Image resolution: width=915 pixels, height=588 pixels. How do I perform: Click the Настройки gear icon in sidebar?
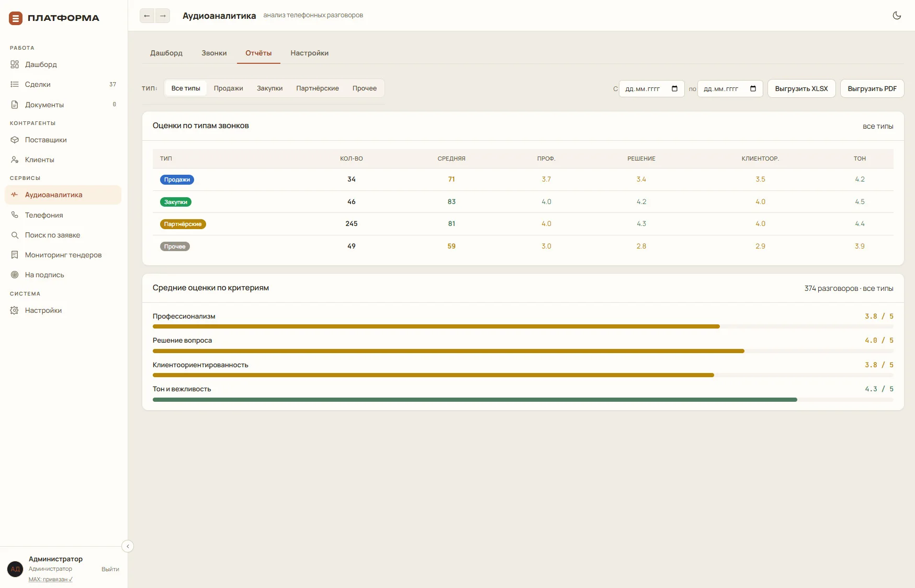pos(15,310)
